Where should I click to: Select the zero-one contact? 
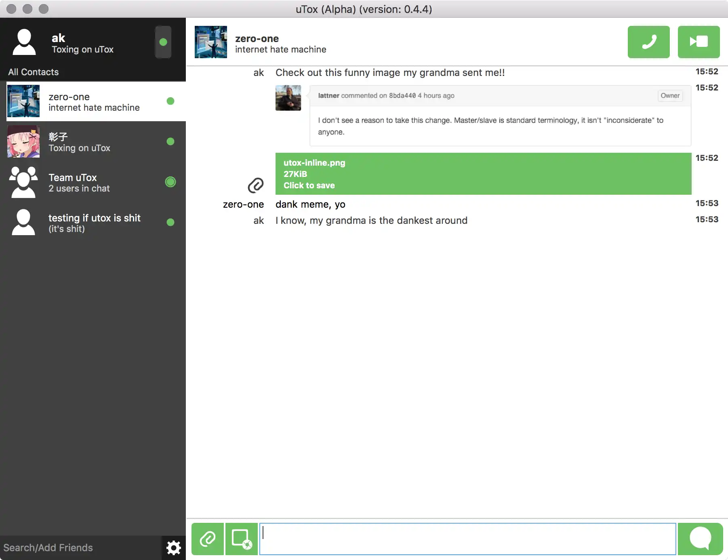click(96, 101)
